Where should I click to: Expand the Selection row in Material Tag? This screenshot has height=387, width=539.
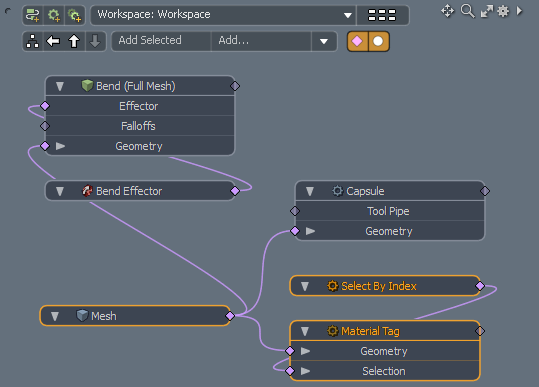305,371
